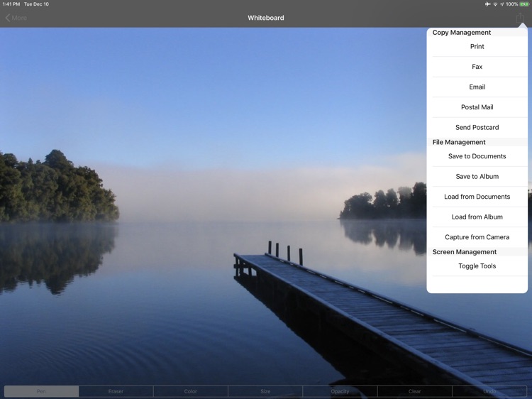Screen dimensions: 532x399
Task: Tap Send Postcard in the menu
Action: [477, 128]
